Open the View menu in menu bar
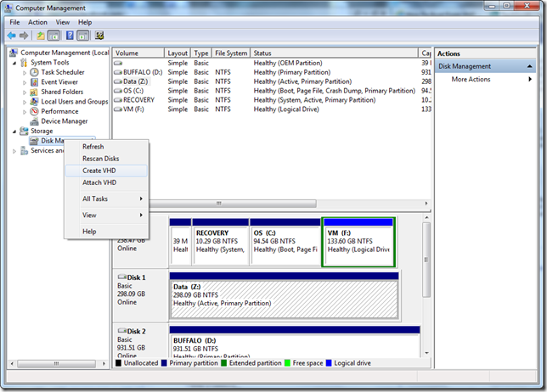 [x=63, y=22]
